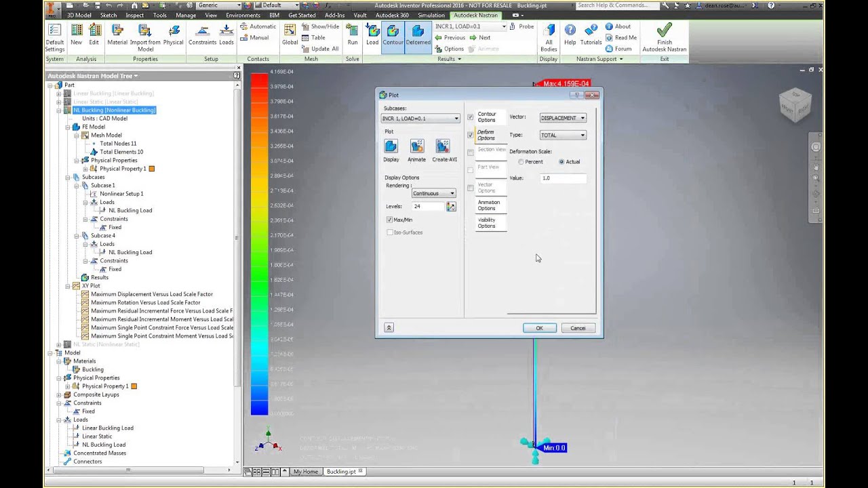Select Manual contacts option
The image size is (868, 488).
[254, 37]
